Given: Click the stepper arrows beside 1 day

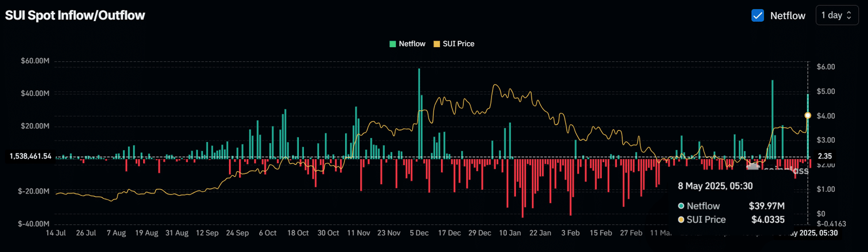Looking at the screenshot, I should tap(850, 15).
